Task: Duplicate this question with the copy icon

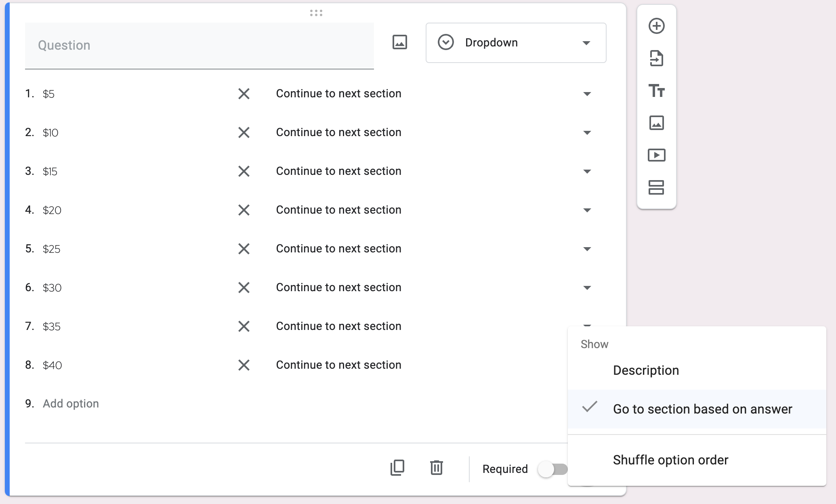Action: [x=397, y=468]
